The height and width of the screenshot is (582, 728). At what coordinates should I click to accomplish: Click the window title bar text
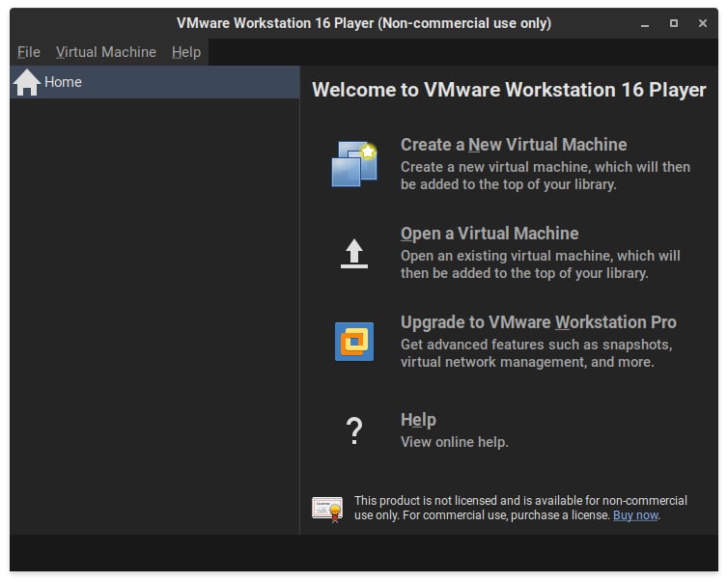[x=364, y=23]
